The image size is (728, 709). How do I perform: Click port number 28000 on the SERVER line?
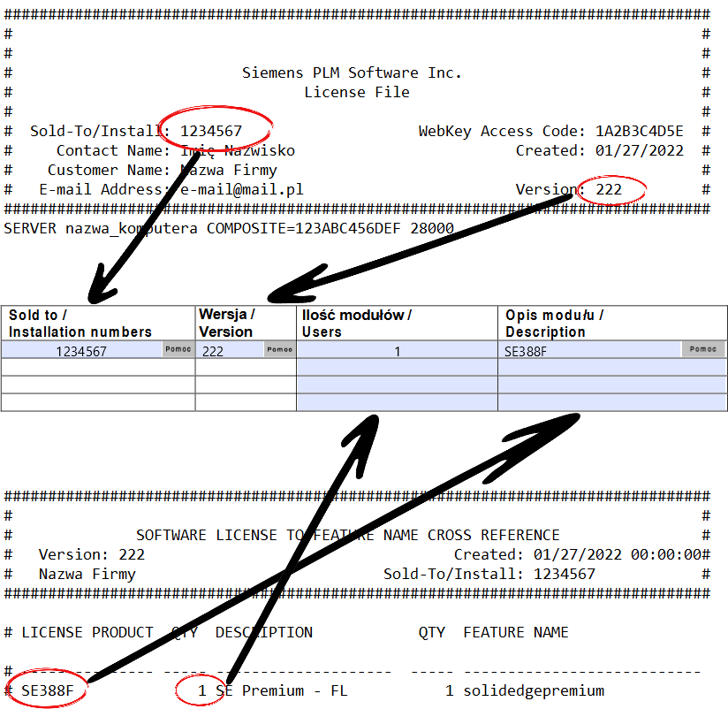click(x=432, y=229)
